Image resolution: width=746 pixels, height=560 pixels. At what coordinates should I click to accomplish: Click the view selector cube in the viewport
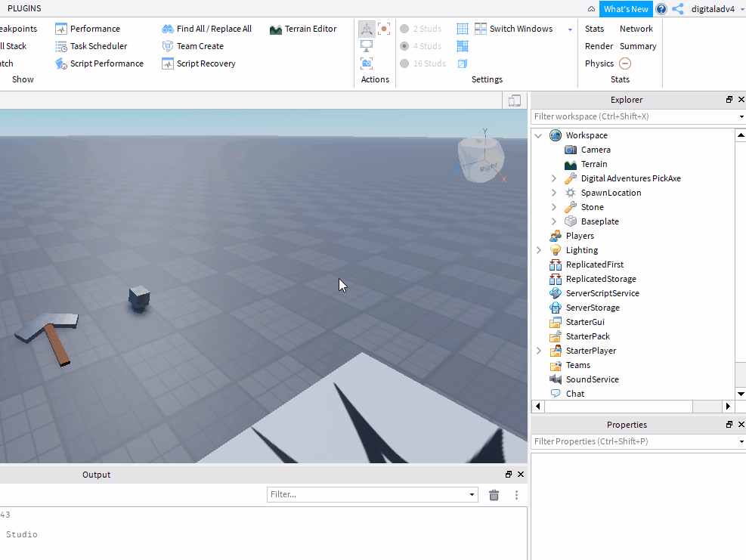point(481,159)
